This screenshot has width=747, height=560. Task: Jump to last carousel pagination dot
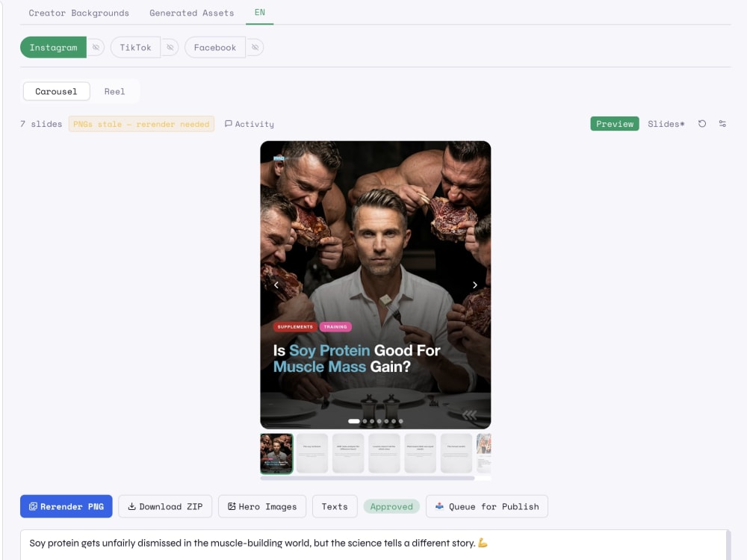(401, 421)
